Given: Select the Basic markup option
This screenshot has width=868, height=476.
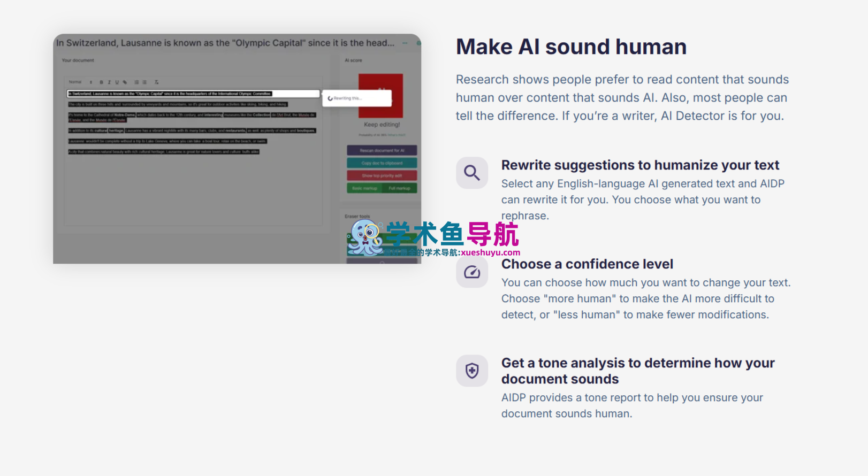Looking at the screenshot, I should (x=364, y=188).
